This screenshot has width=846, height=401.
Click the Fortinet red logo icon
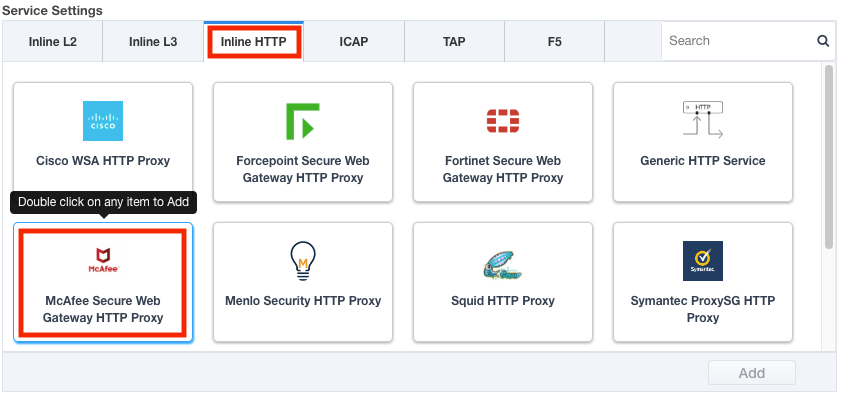pyautogui.click(x=503, y=121)
